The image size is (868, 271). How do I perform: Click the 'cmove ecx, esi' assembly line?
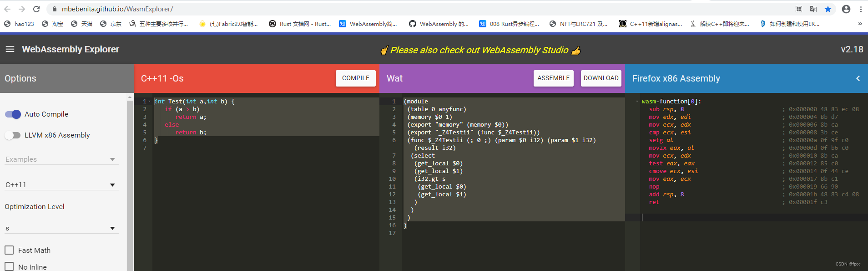point(673,171)
